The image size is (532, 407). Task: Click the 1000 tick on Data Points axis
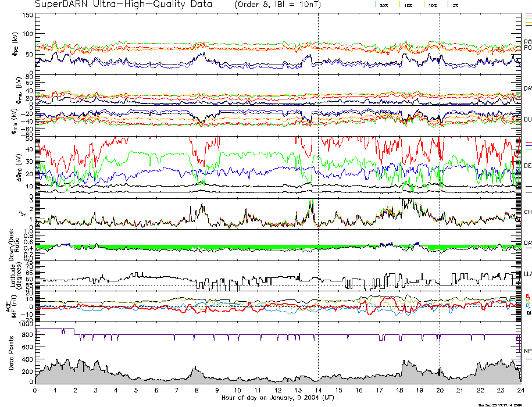(26, 324)
